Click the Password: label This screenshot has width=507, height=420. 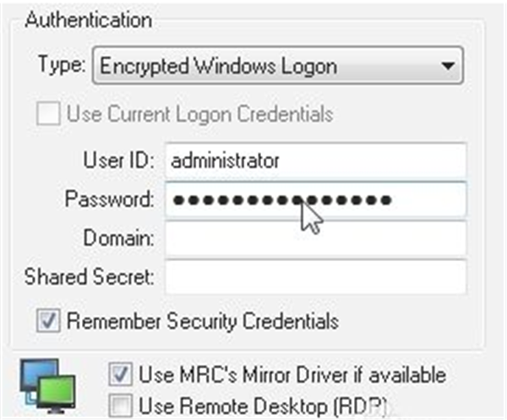point(110,200)
